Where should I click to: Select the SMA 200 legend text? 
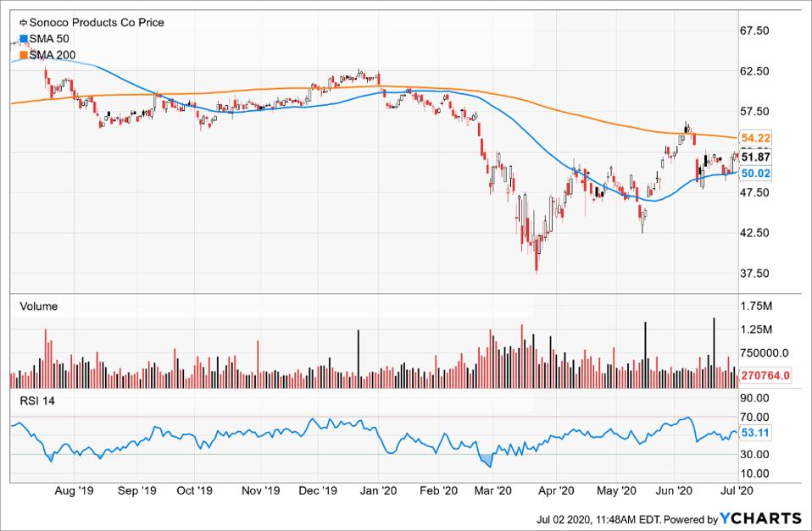tap(53, 55)
